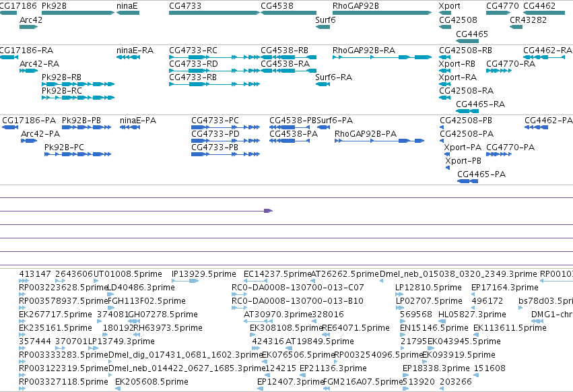Select protein Arc42-PA
Screen dimensions: 573x392
click(x=29, y=141)
